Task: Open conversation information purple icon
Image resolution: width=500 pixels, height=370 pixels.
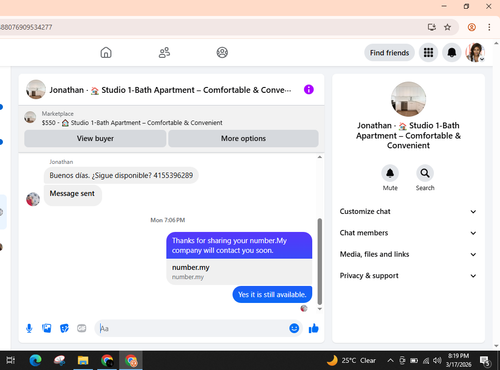Action: (x=309, y=89)
